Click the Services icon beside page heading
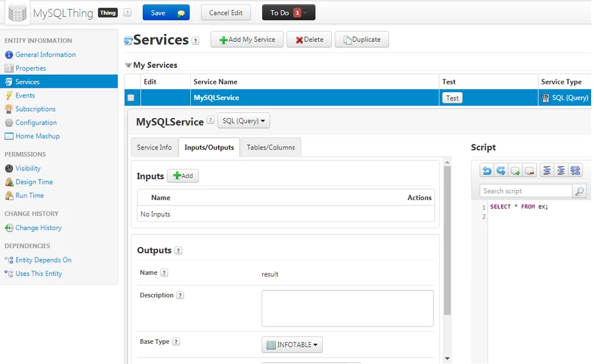 click(128, 41)
